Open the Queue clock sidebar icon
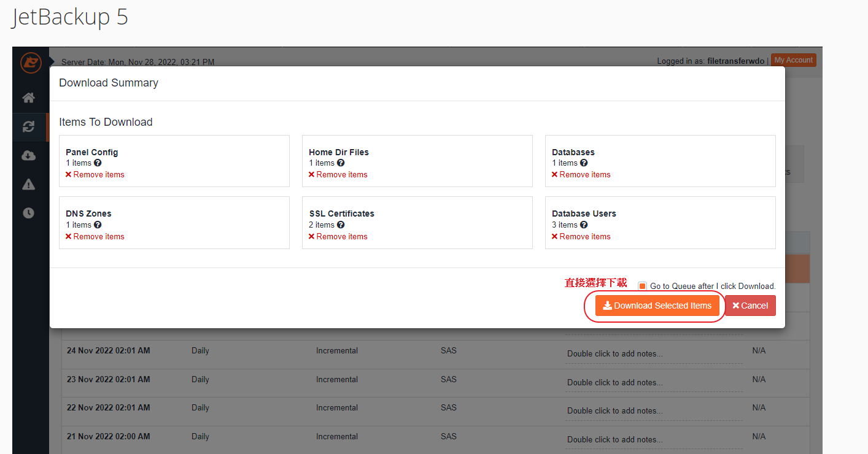This screenshot has height=454, width=868. point(29,213)
